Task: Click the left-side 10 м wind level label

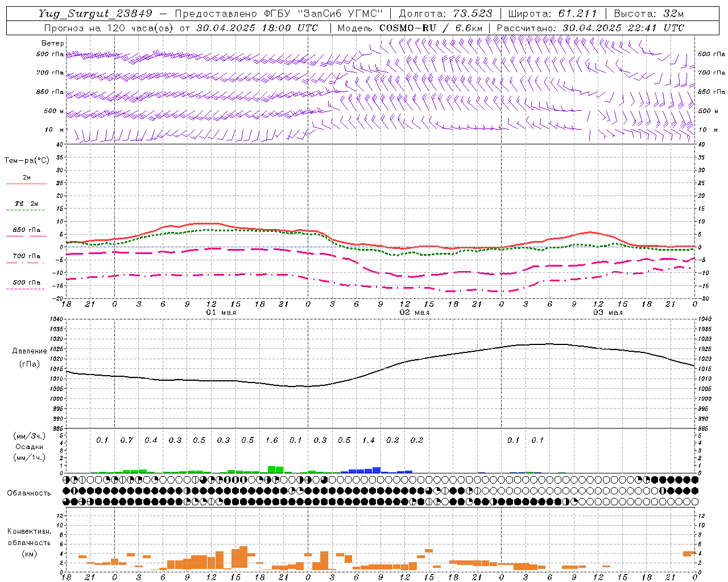Action: coord(55,130)
